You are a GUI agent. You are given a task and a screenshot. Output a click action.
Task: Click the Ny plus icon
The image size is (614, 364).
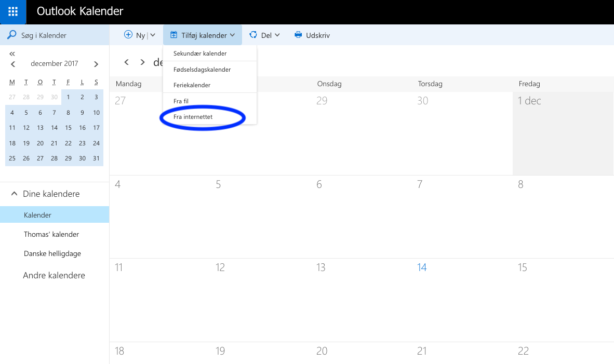tap(128, 35)
